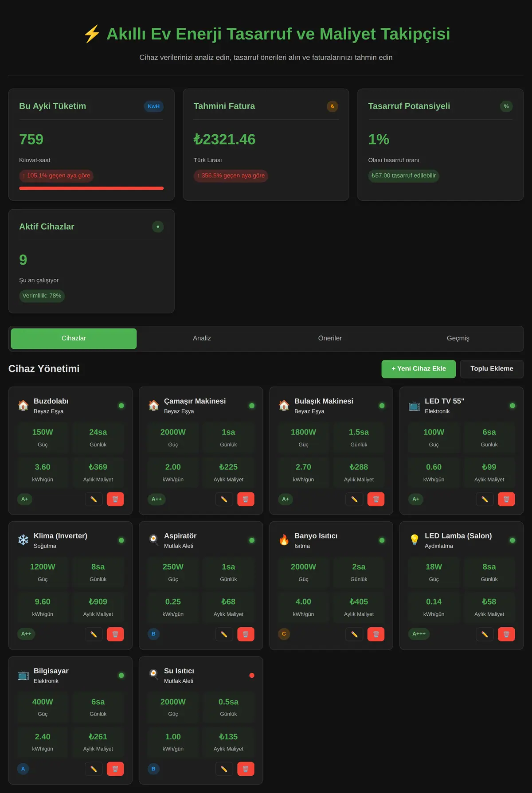The width and height of the screenshot is (532, 793).
Task: Click the ₺57.00 tasarruf edilebilir badge
Action: [403, 176]
